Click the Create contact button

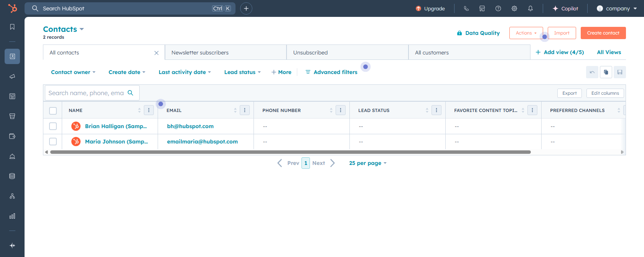[x=603, y=33]
